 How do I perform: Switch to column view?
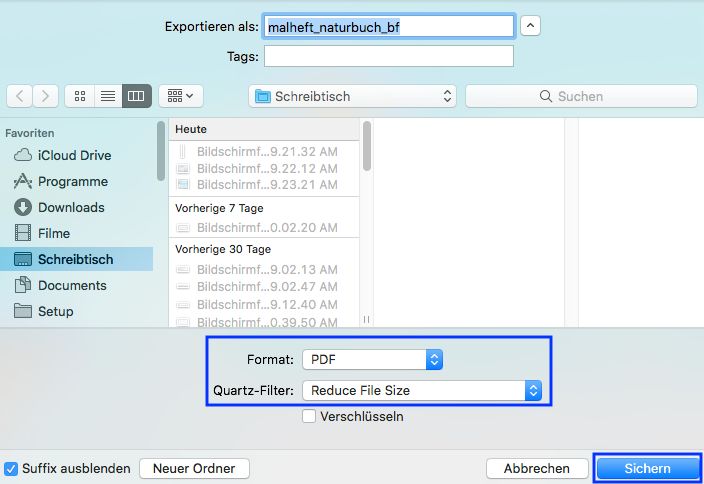tap(136, 96)
